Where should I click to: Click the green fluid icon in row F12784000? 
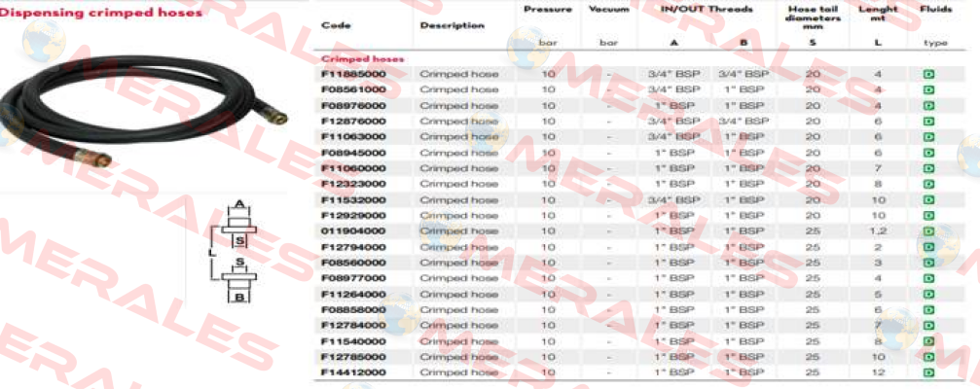pos(928,326)
